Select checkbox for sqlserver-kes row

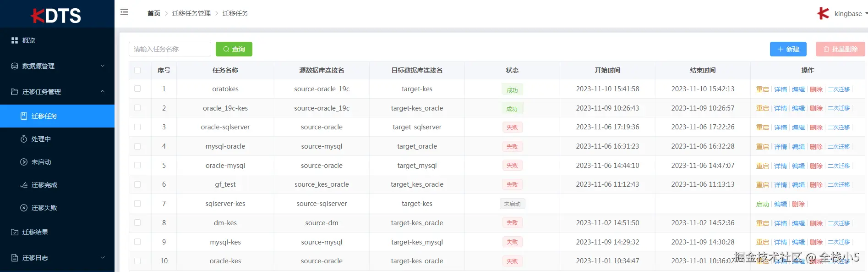click(137, 204)
